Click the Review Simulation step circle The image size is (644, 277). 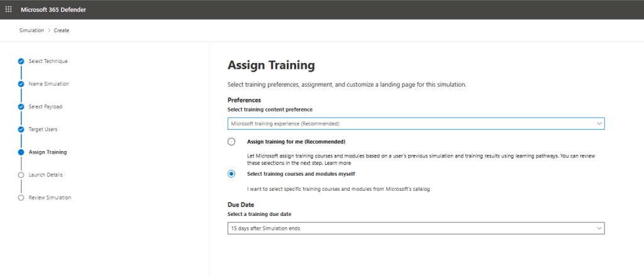pyautogui.click(x=21, y=198)
